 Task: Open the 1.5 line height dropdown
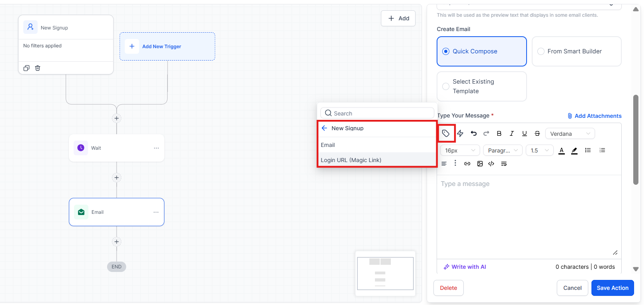tap(539, 151)
